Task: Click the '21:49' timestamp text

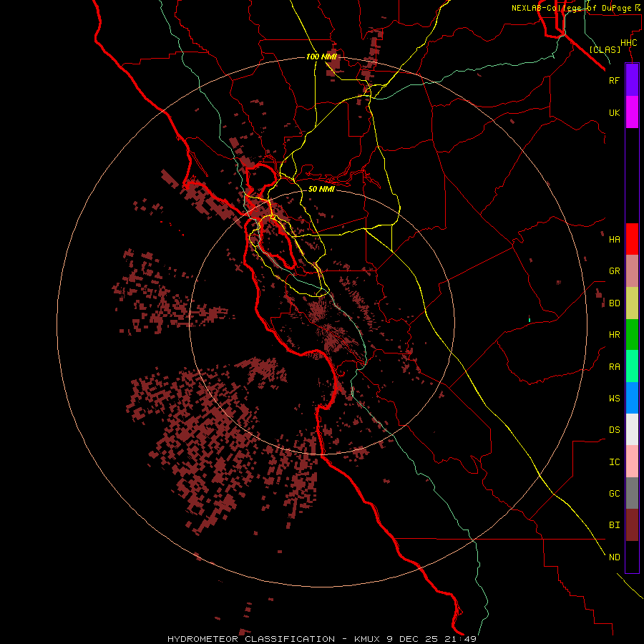Action: point(460,639)
